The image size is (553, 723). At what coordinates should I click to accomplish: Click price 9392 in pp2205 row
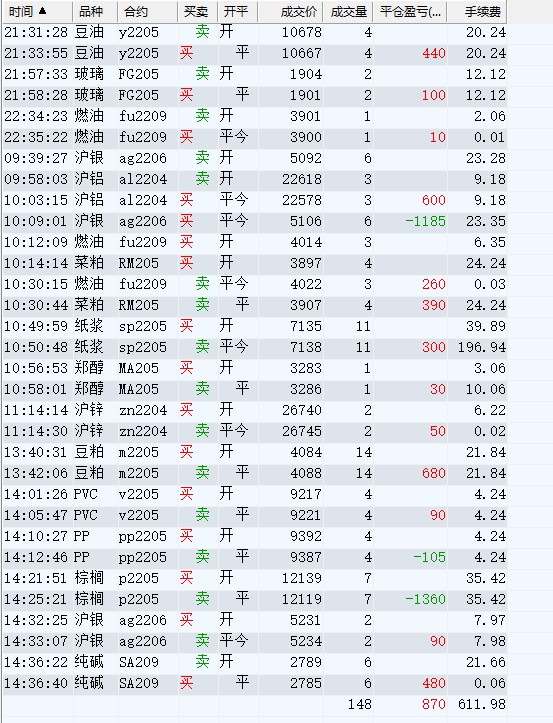pyautogui.click(x=305, y=536)
